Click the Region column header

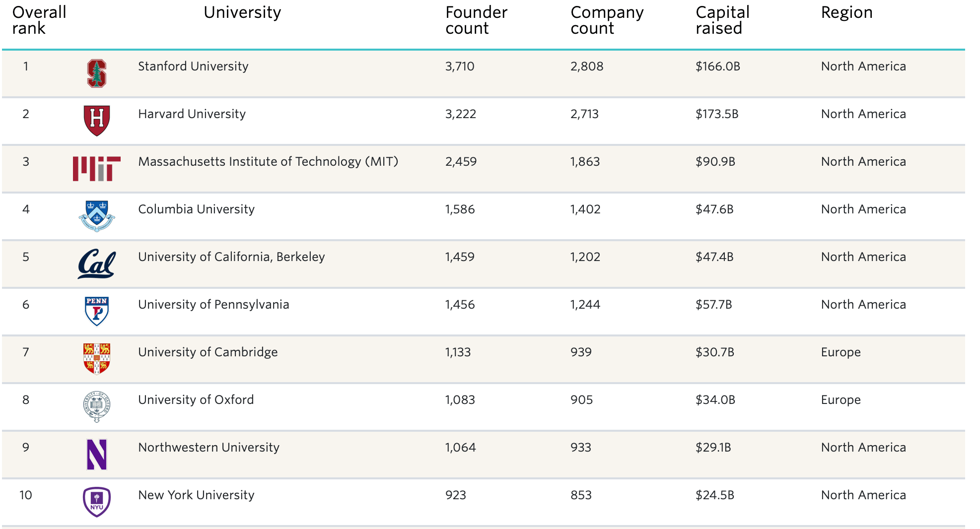point(846,12)
